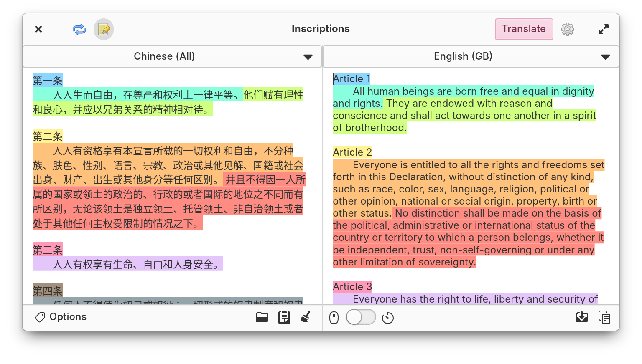This screenshot has height=364, width=642.
Task: Open the edit note icon near top left
Action: [104, 29]
